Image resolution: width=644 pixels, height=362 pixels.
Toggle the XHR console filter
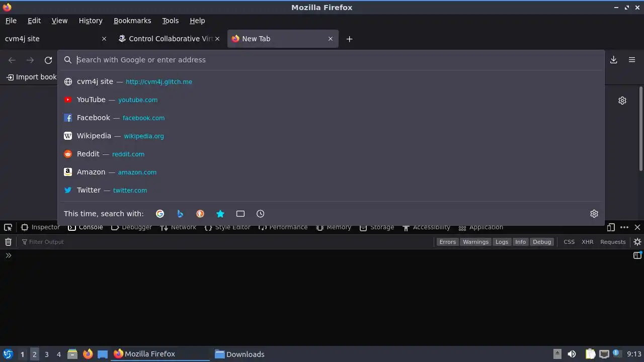588,242
